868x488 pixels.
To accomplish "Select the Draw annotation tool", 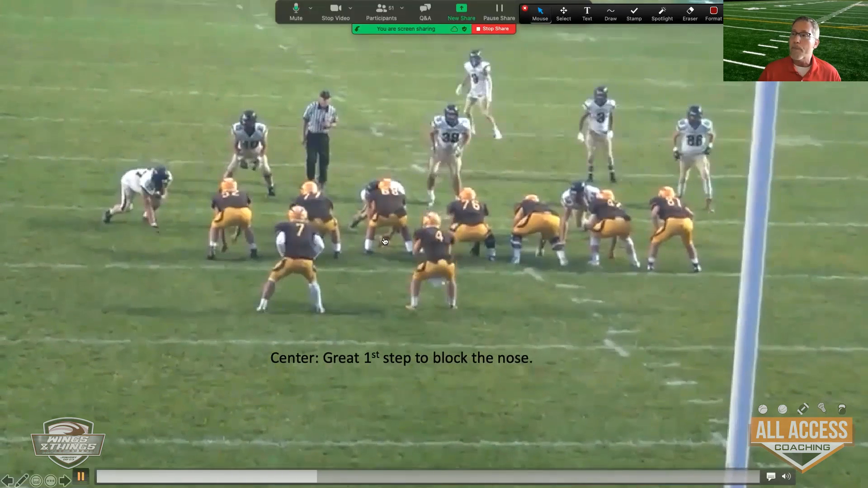I will click(x=610, y=13).
